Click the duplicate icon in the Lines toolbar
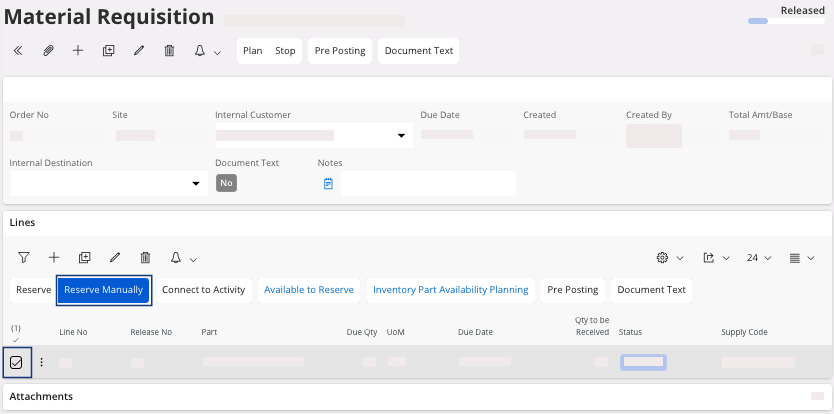834x414 pixels. [x=84, y=258]
